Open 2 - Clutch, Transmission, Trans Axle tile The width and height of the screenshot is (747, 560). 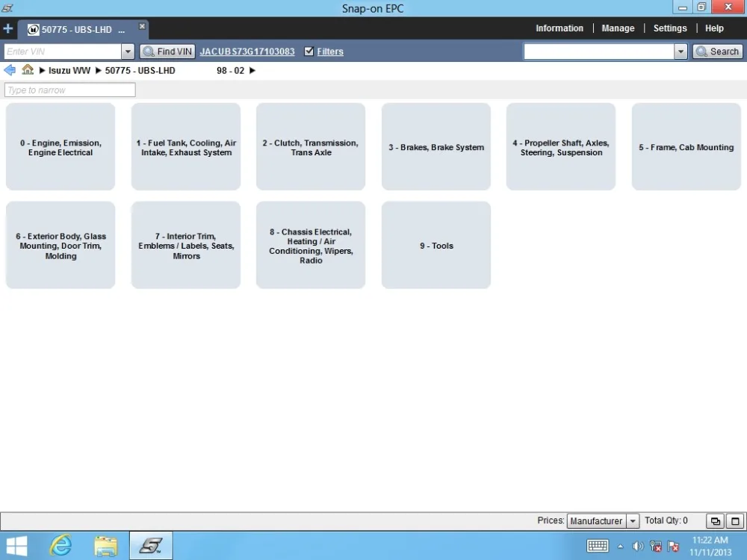311,146
